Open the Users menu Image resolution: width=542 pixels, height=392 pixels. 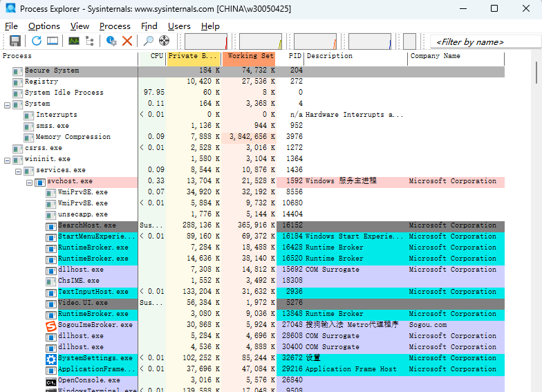point(180,26)
